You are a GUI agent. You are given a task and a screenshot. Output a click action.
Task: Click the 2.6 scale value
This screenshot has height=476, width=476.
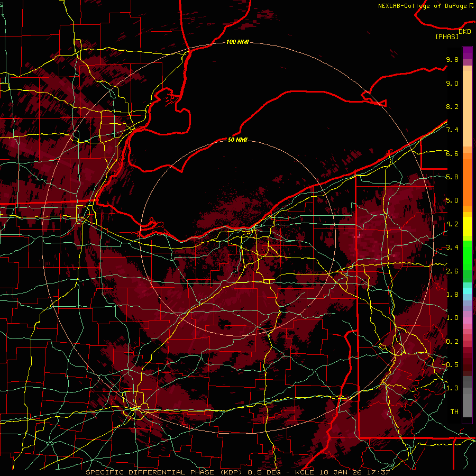click(452, 271)
